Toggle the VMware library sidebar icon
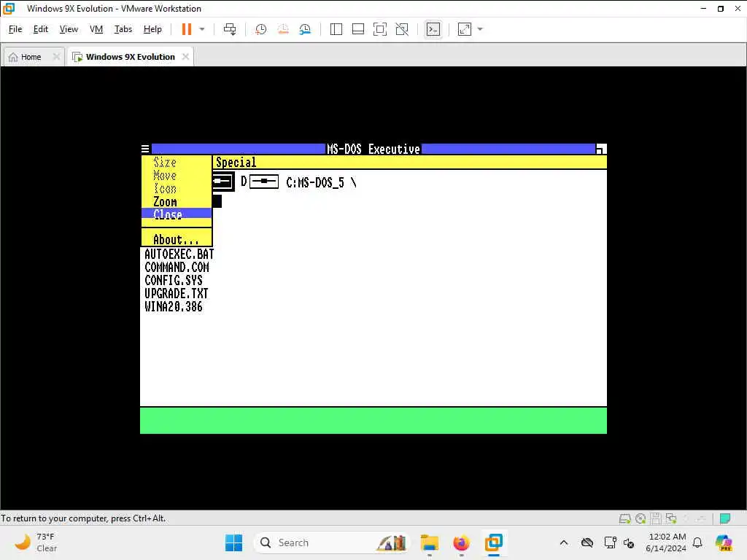 pyautogui.click(x=336, y=29)
